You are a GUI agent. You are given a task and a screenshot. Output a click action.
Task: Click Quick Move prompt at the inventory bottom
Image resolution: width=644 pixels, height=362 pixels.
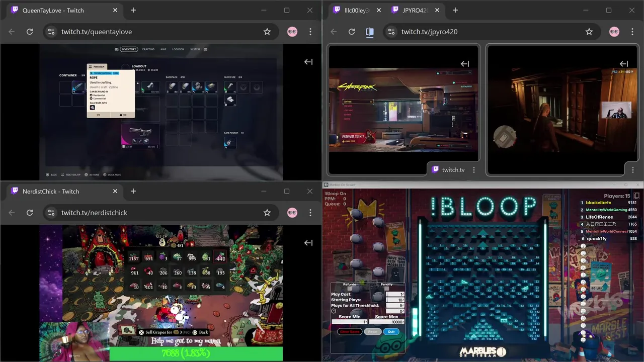click(112, 175)
